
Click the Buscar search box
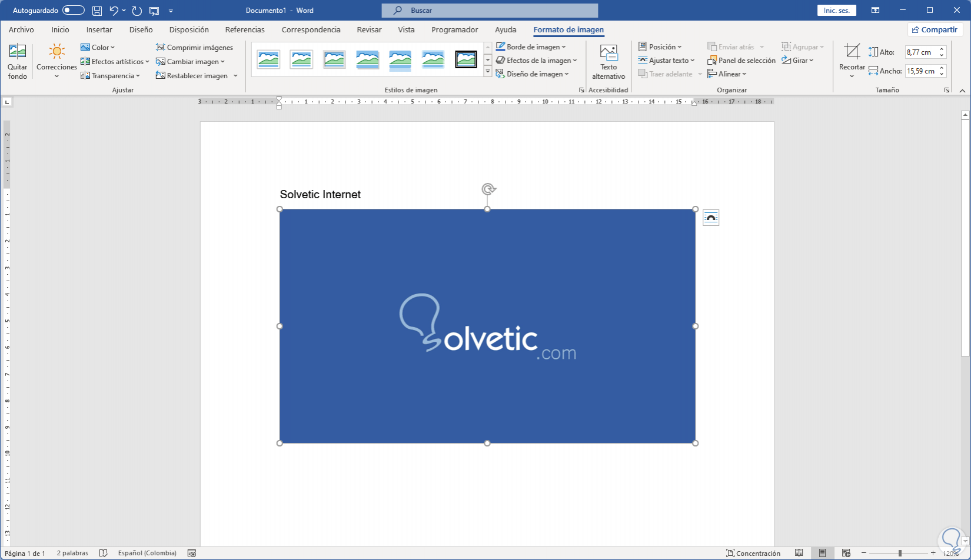tap(490, 11)
